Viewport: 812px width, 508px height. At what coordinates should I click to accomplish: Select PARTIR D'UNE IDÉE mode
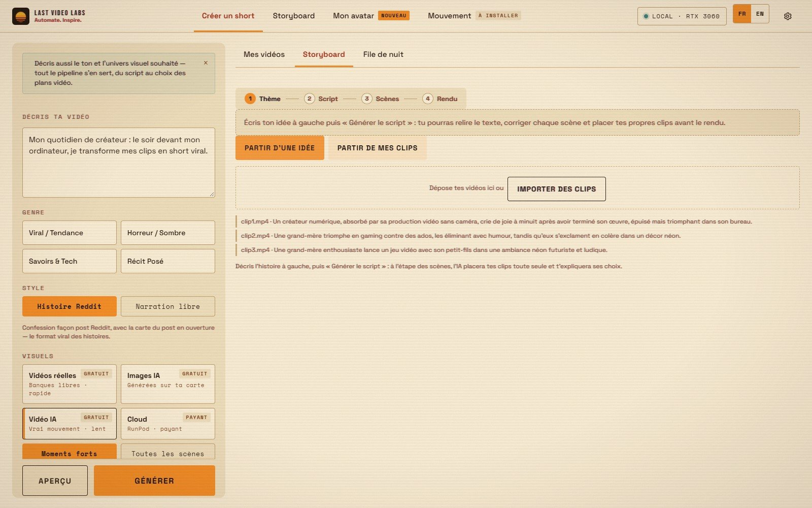click(x=280, y=148)
